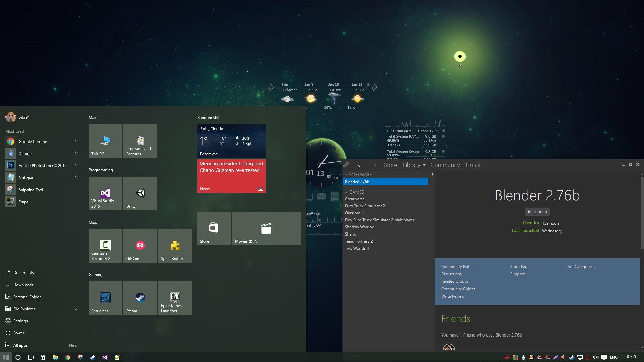Expand Google Chrome jump list arrow
The height and width of the screenshot is (362, 644).
(x=76, y=141)
